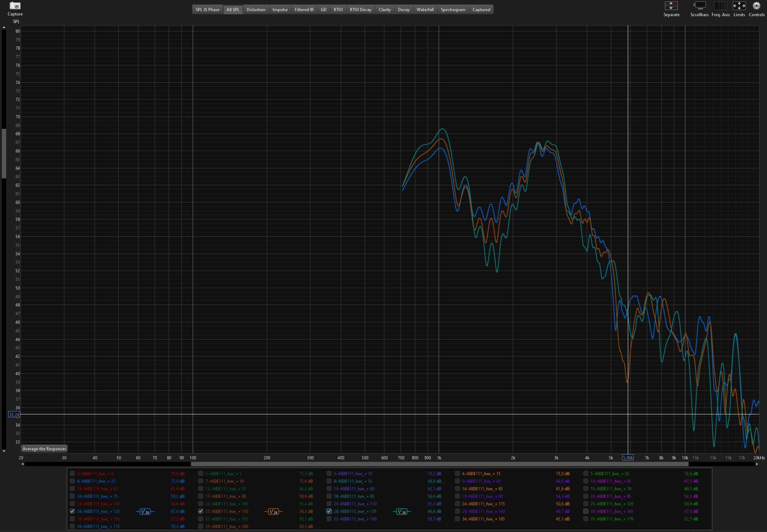The width and height of the screenshot is (767, 532).
Task: Check trace 36: 46DE111_hor_+ 175
Action: [x=72, y=526]
